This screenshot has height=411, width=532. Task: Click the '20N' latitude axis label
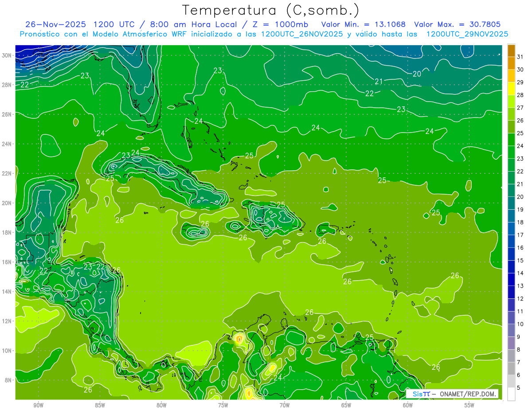(x=7, y=203)
